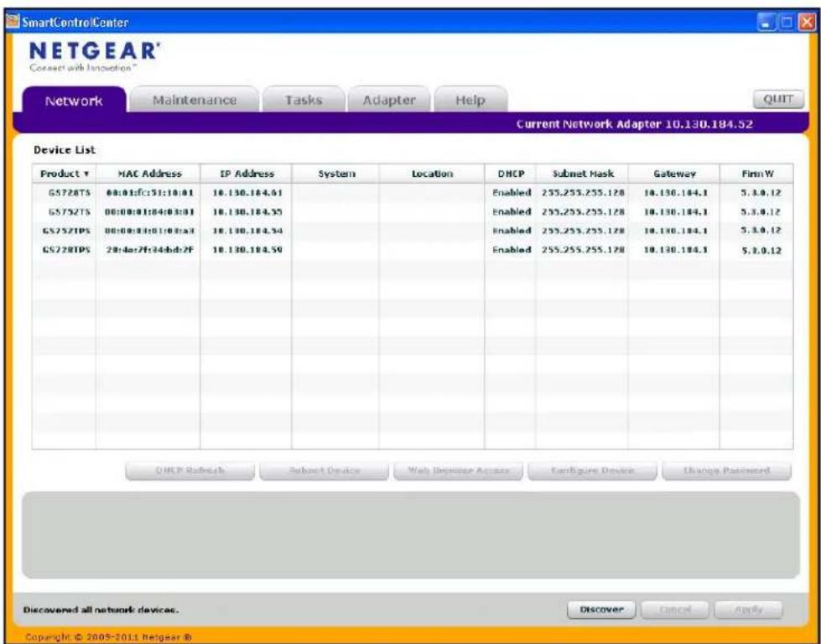Maximize the SmartControlCenter window
Screen dimensions: 821x644
[787, 23]
